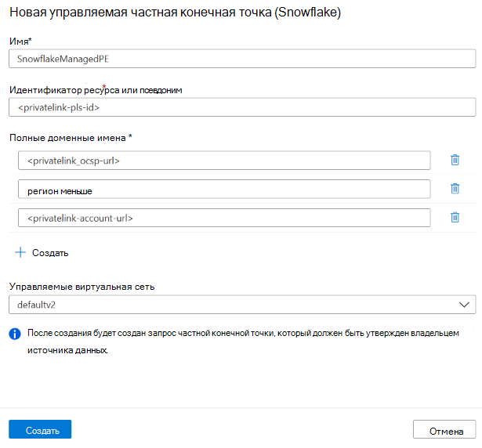This screenshot has height=448, width=482.
Task: Focus the privatelink_ocsp-url domain field
Action: tap(224, 160)
